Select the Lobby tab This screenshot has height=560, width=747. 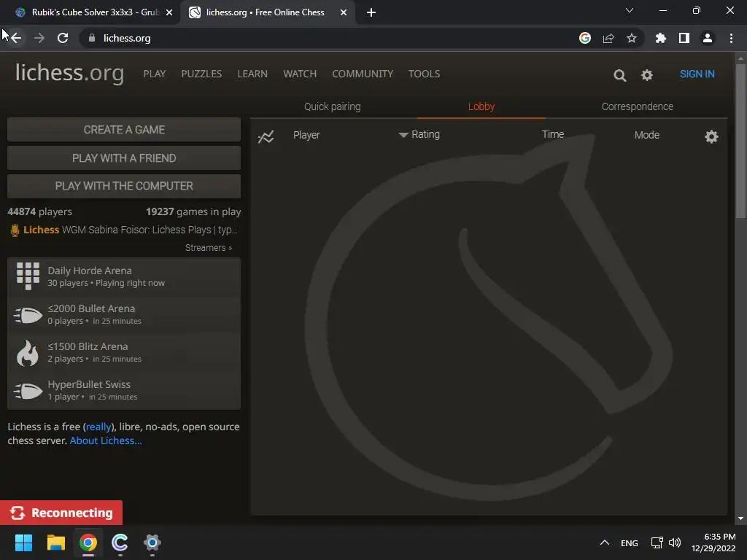click(481, 106)
